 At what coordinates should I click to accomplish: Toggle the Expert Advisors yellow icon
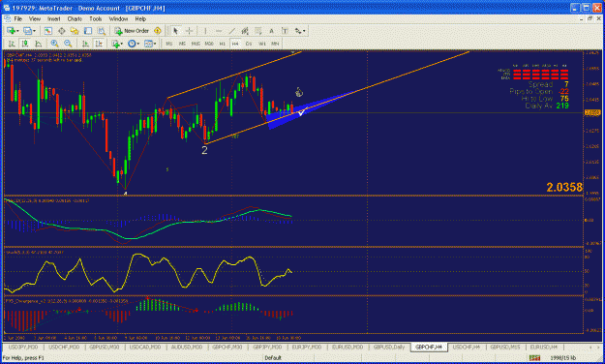[x=158, y=31]
